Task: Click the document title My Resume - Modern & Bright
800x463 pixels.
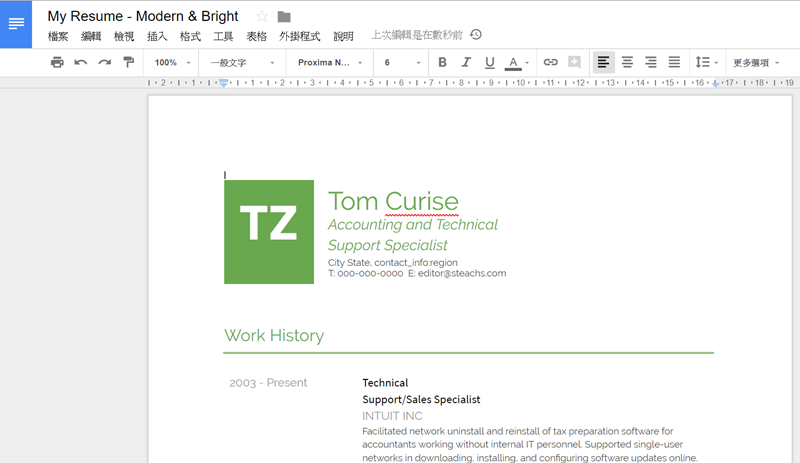Action: click(x=143, y=16)
